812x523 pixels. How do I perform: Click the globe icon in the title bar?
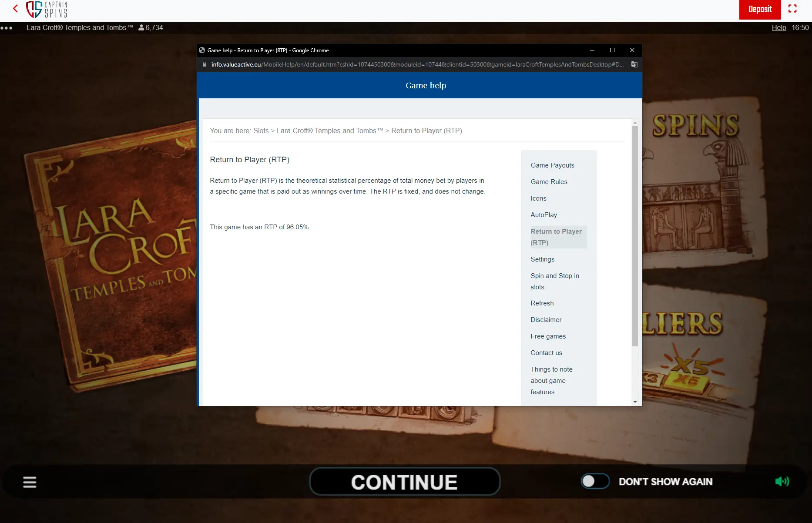[x=202, y=50]
